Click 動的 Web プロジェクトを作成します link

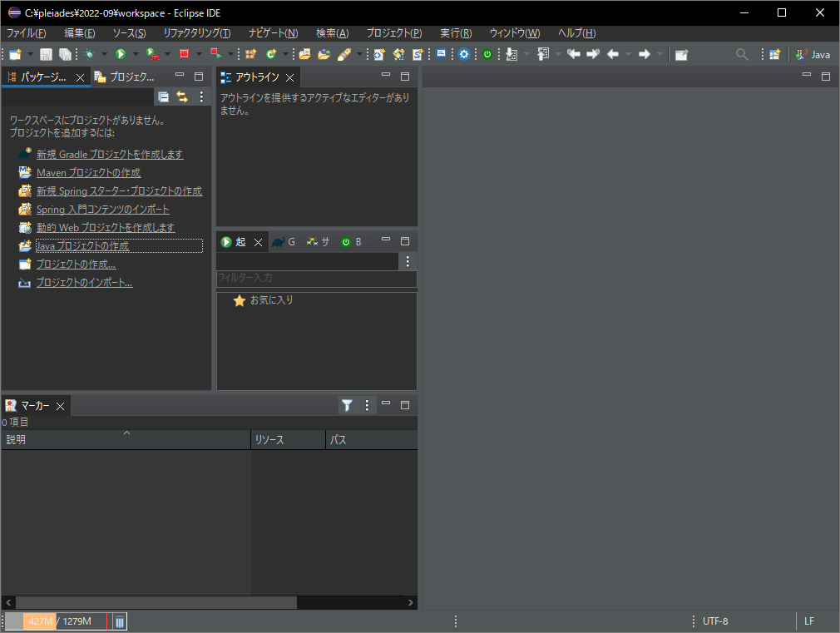tap(106, 227)
